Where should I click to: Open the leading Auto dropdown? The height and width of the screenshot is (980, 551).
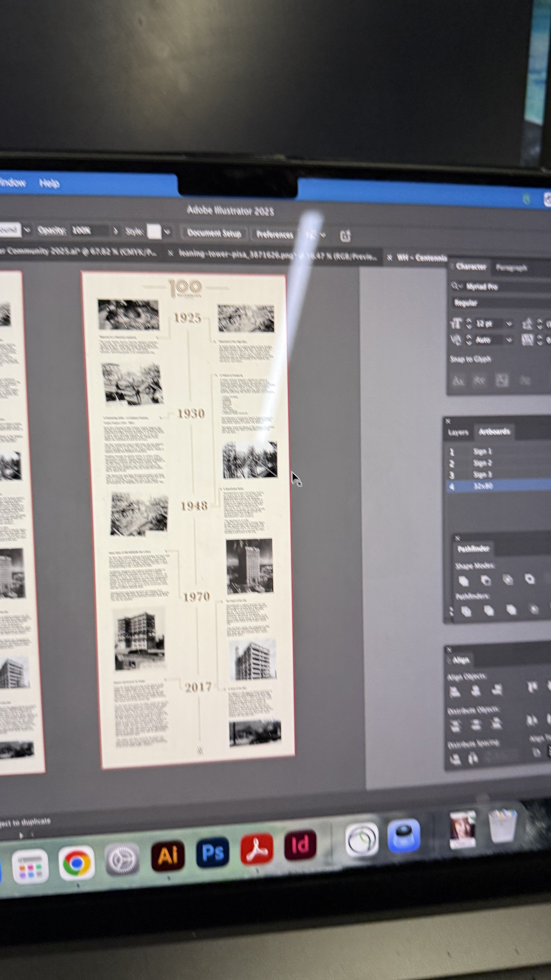click(x=509, y=340)
